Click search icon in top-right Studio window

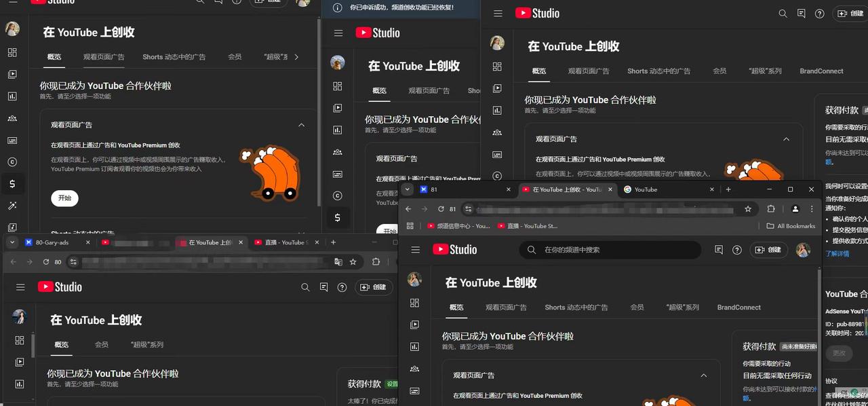783,14
